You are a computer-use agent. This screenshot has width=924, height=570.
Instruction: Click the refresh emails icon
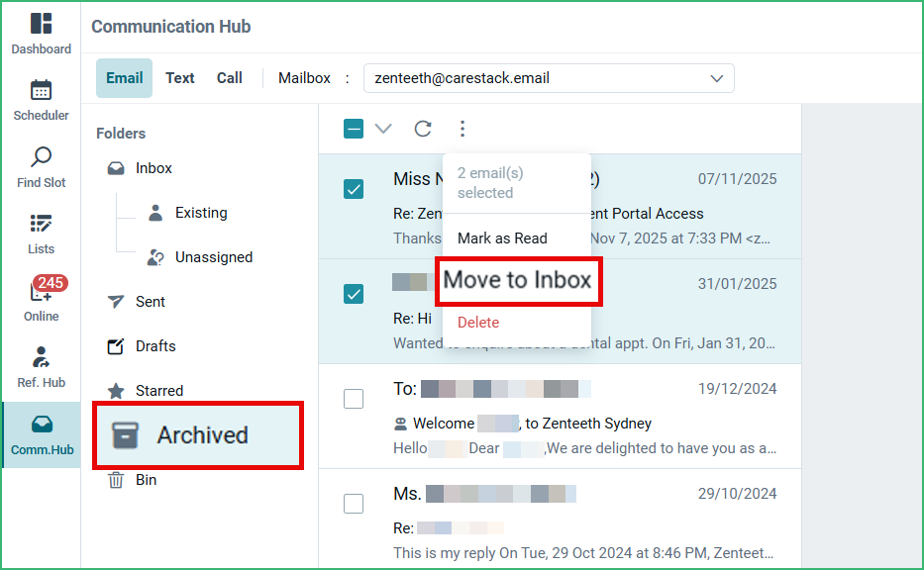click(x=423, y=129)
